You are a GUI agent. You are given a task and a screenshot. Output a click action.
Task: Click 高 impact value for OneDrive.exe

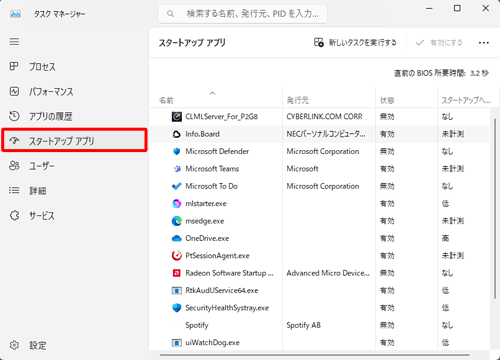445,238
